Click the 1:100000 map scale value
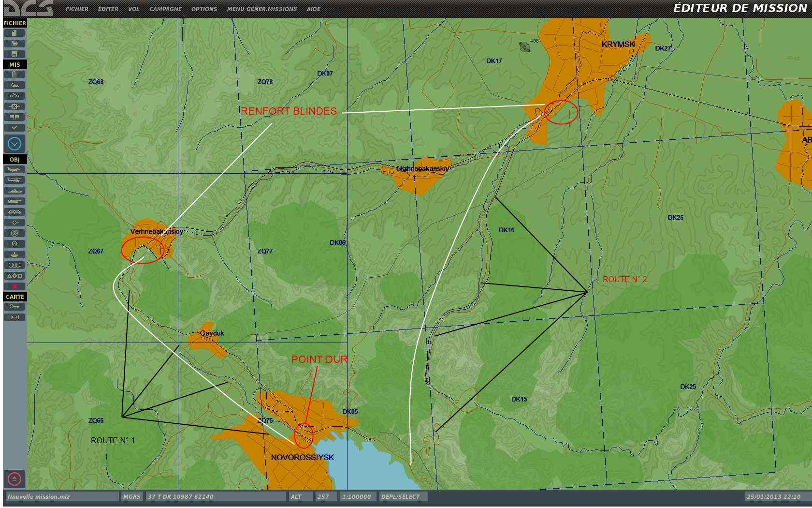 pos(359,497)
